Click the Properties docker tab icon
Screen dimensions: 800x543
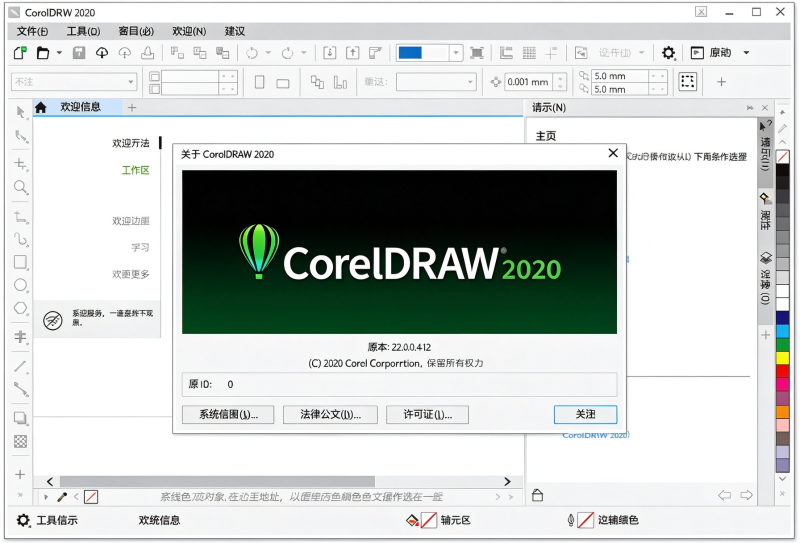pos(765,198)
